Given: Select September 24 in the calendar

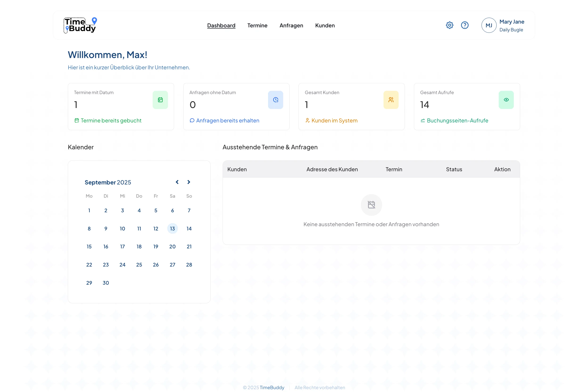Looking at the screenshot, I should (x=122, y=264).
